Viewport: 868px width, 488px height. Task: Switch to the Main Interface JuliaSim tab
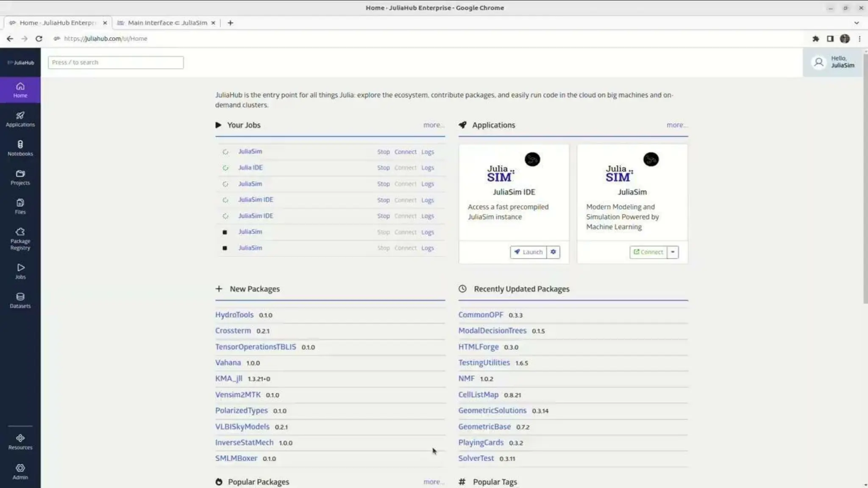pos(167,23)
